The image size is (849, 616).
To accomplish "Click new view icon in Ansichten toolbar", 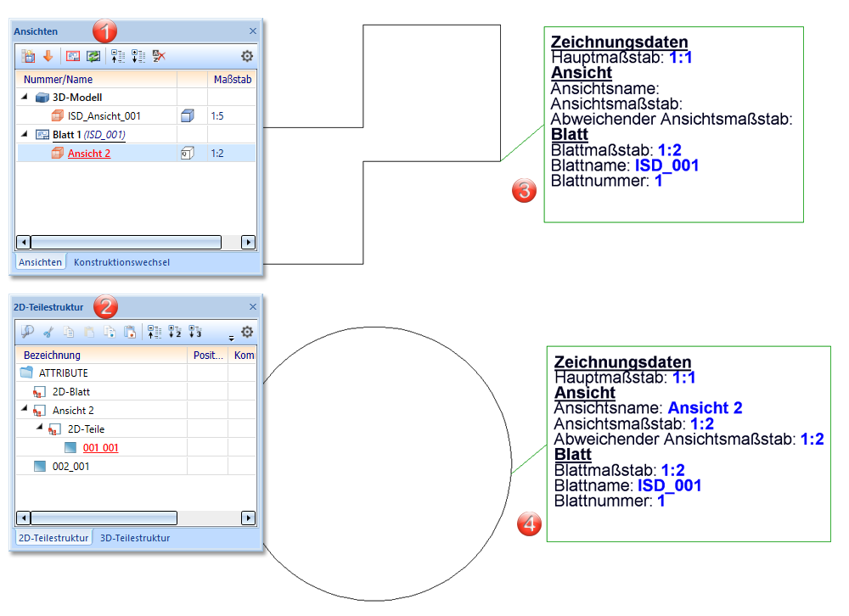I will pyautogui.click(x=28, y=56).
